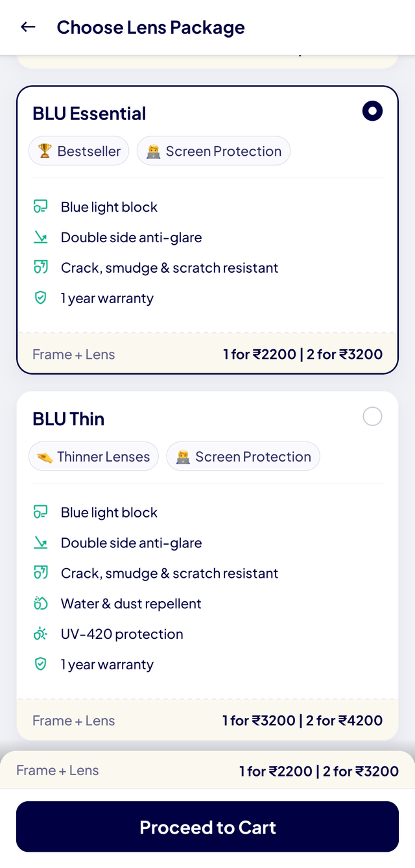This screenshot has width=415, height=868.
Task: Tap the Bestseller tag
Action: (x=79, y=151)
